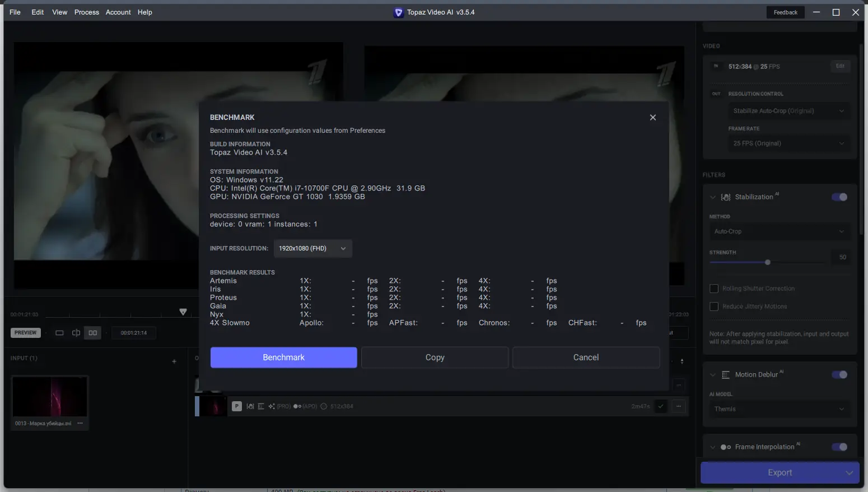
Task: Open the Input Resolution 1920x1080 dropdown
Action: point(312,248)
